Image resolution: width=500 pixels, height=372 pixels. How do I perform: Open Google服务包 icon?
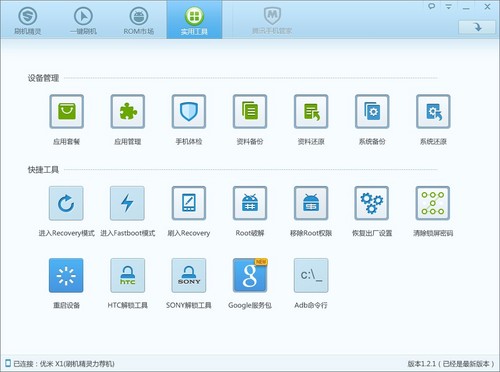tap(250, 275)
